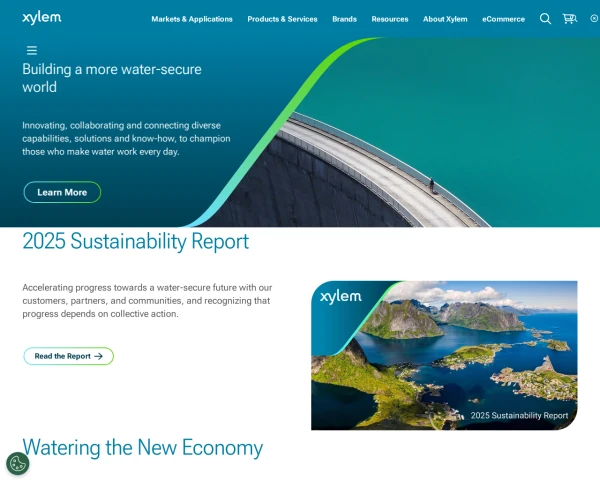Open the shopping cart search icon

570,18
